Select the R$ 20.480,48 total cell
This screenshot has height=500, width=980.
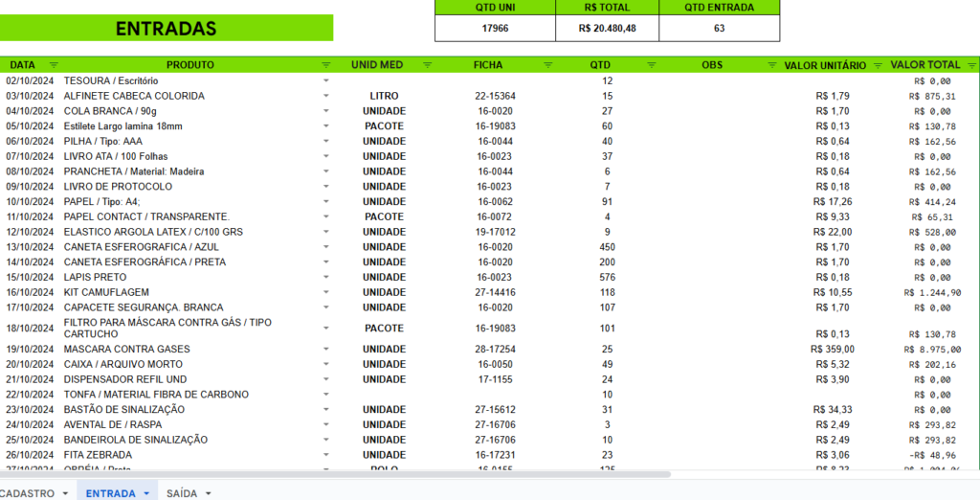[607, 29]
